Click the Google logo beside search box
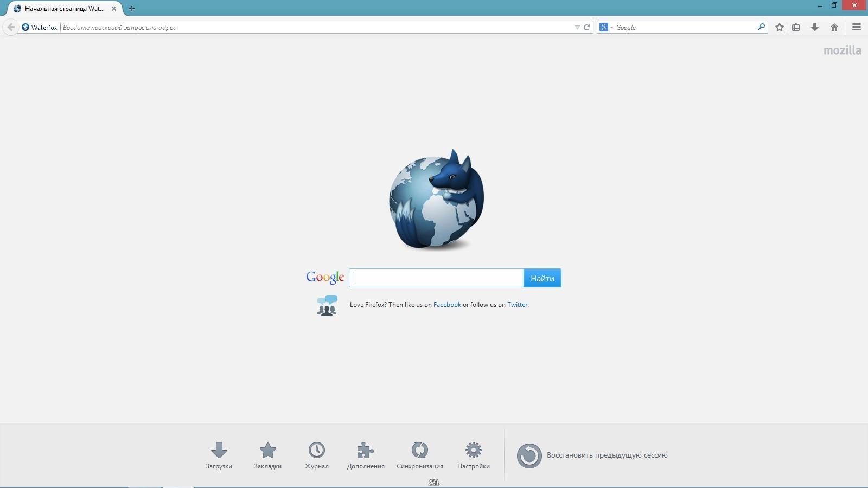868x488 pixels. [325, 278]
